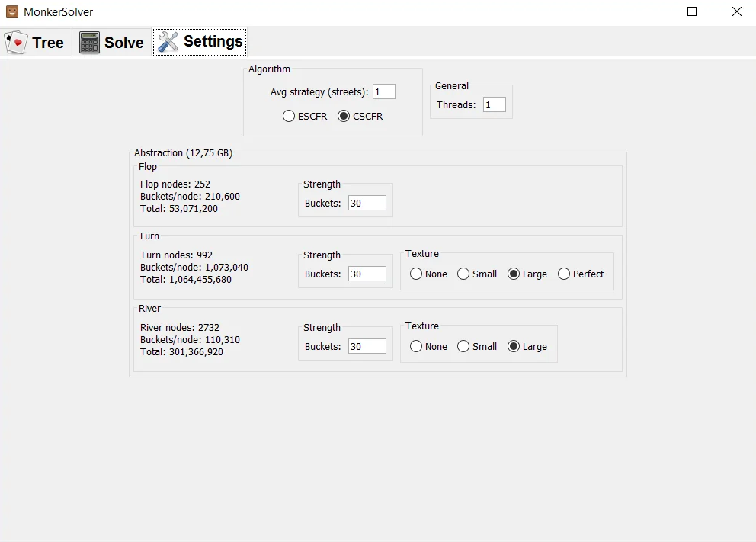Select Perfect texture for Turn
Image resolution: width=756 pixels, height=542 pixels.
click(x=581, y=274)
